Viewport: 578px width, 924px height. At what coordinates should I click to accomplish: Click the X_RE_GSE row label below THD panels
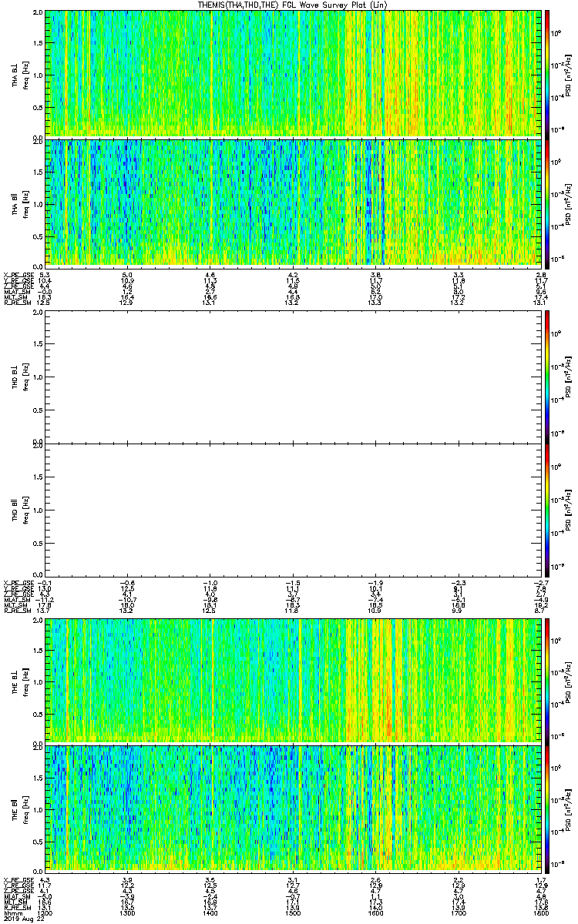coord(18,582)
